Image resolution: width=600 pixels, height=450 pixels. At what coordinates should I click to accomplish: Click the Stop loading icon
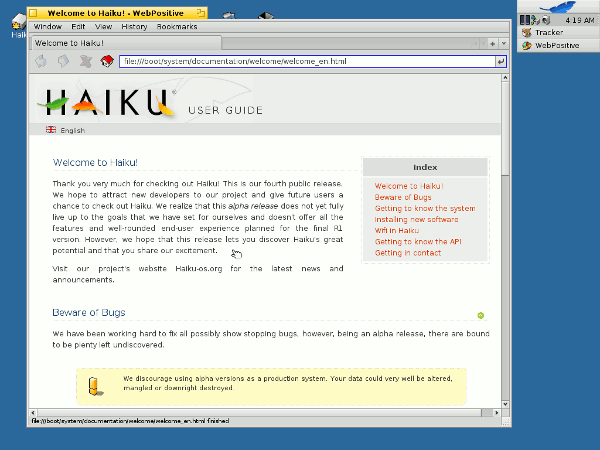click(x=85, y=61)
